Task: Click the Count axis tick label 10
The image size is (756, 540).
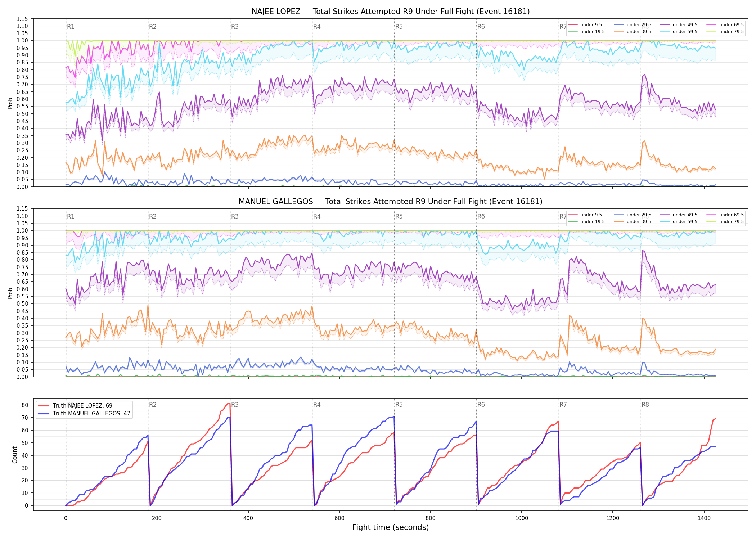Action: (25, 493)
